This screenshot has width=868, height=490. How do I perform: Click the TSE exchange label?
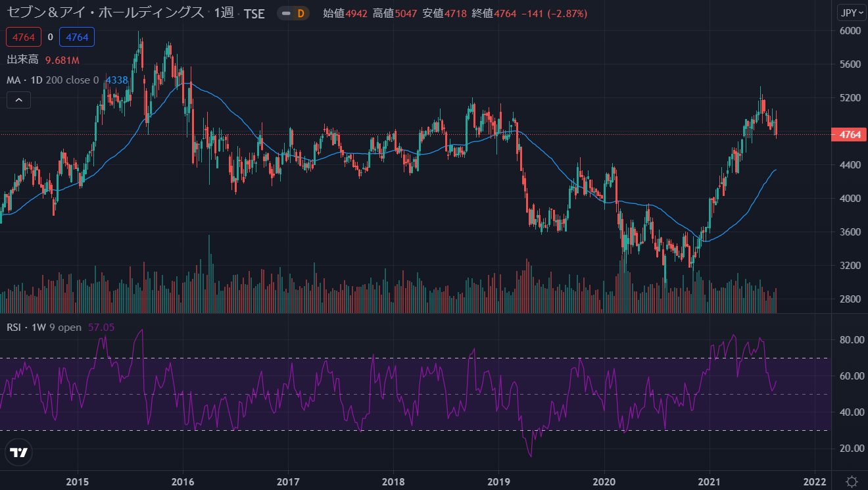(254, 14)
